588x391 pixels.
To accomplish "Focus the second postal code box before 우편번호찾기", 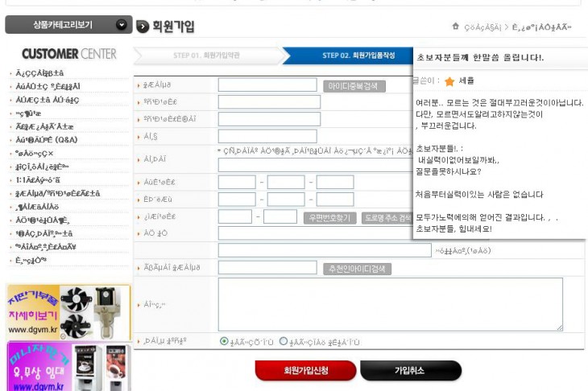I will pos(280,216).
